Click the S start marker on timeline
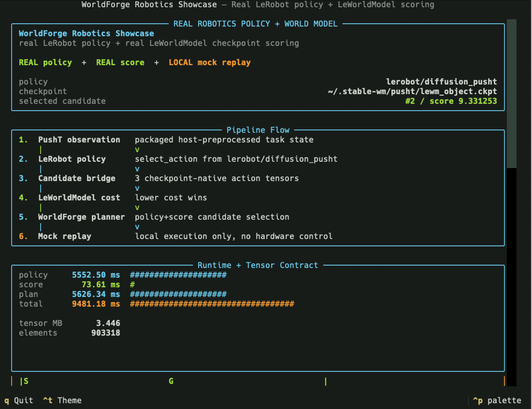This screenshot has height=409, width=532. 26,381
